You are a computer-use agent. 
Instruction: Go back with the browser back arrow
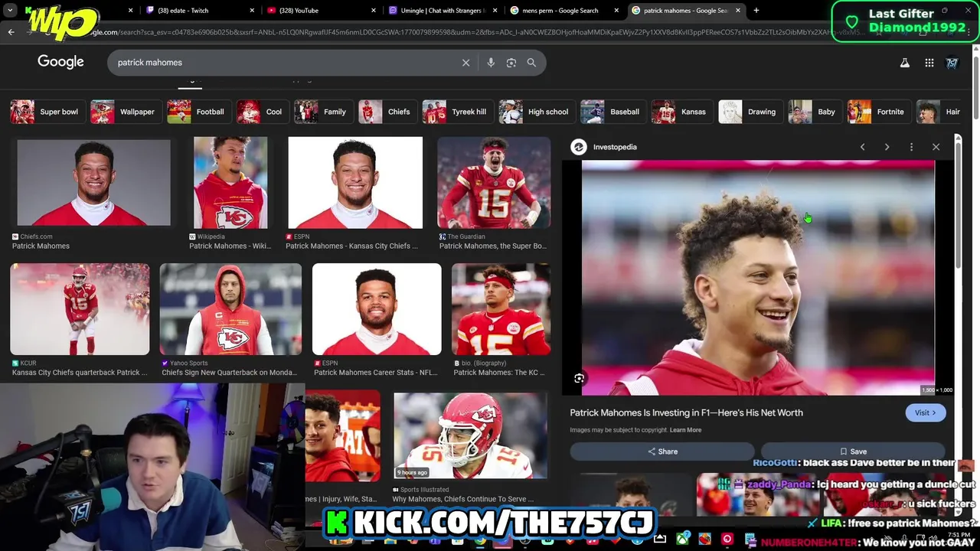tap(11, 32)
